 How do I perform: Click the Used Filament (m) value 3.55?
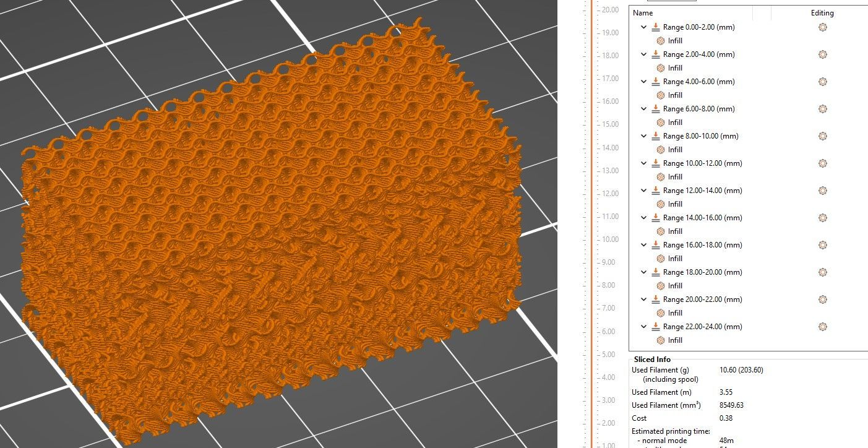726,392
